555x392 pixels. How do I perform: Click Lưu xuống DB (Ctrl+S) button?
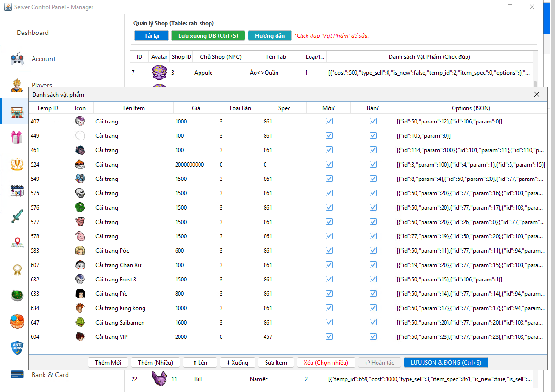point(208,35)
